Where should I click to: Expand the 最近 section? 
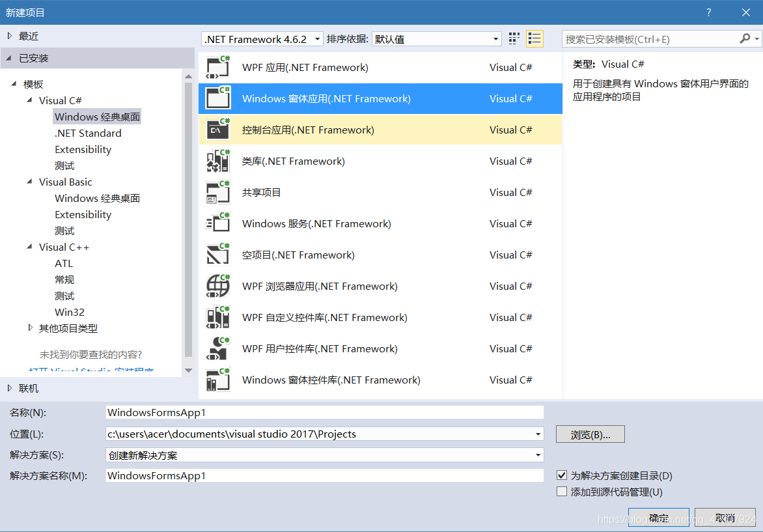tap(9, 36)
